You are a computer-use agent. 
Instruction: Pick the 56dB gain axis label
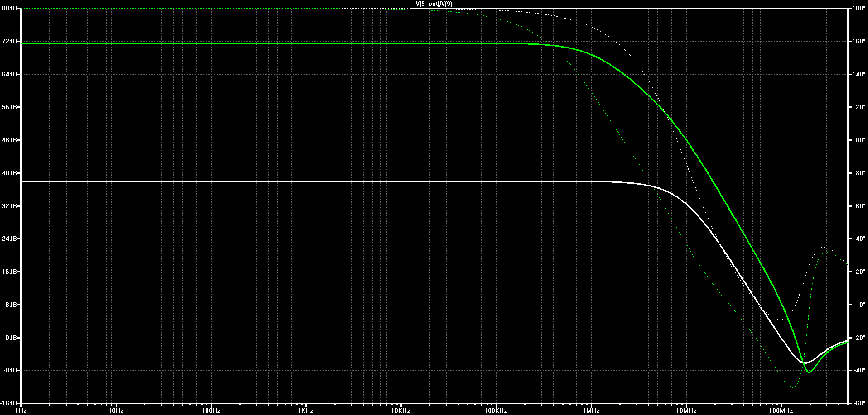click(10, 107)
